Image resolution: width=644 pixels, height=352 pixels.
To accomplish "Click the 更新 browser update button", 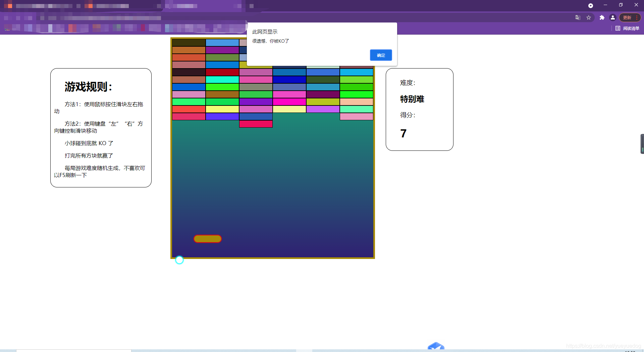I will pos(628,17).
